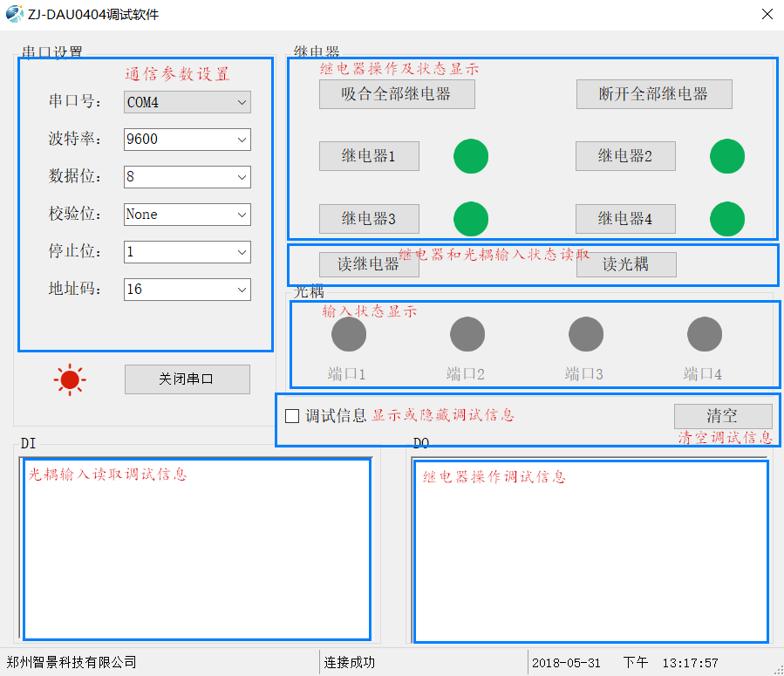784x676 pixels.
Task: Click the 断开全部继电器 button
Action: point(654,94)
